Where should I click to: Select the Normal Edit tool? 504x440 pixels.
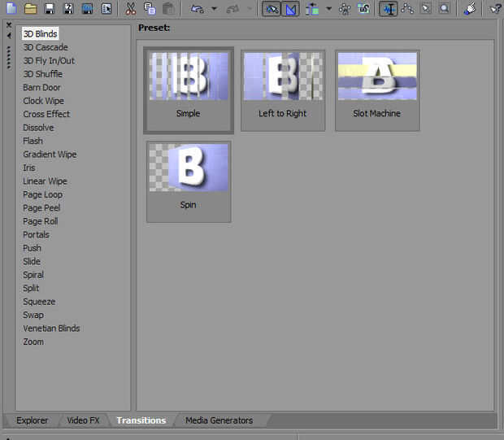click(x=388, y=9)
